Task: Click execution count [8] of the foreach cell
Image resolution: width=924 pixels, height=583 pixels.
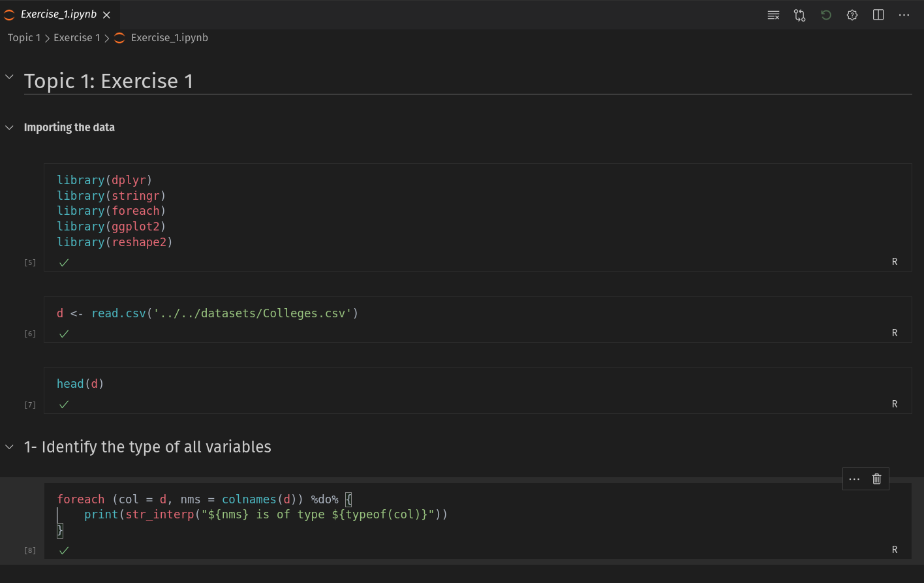Action: pos(30,550)
